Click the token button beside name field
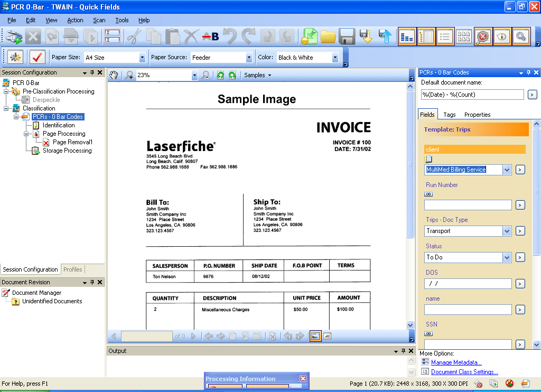This screenshot has height=392, width=541. point(520,310)
